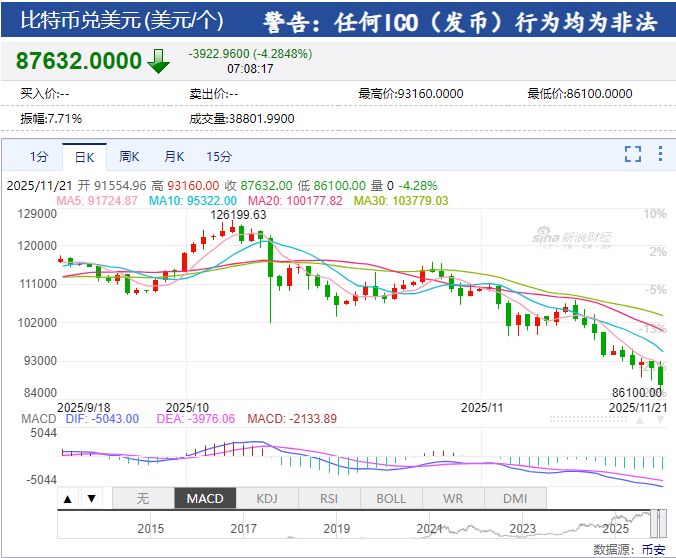Click the green down arrow price indicator

(159, 60)
